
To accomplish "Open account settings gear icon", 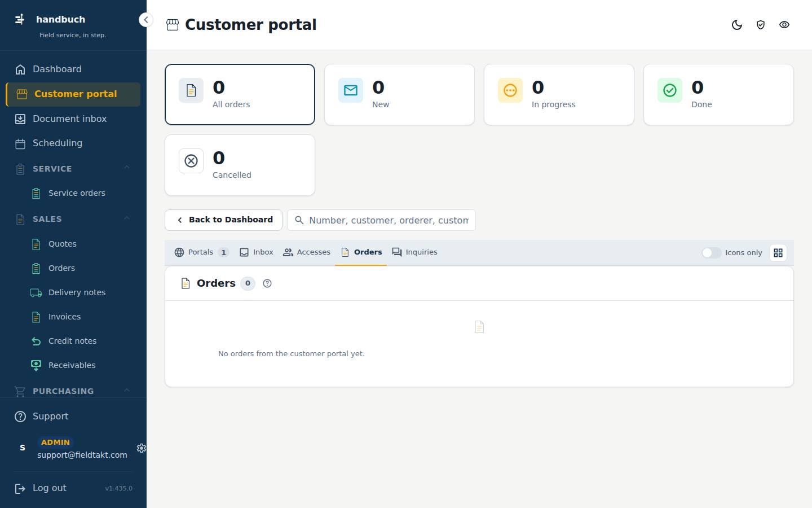I will click(142, 448).
